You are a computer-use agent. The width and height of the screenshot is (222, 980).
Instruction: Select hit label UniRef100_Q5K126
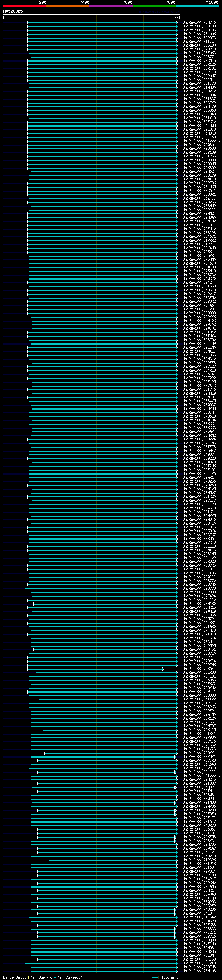click(x=199, y=65)
